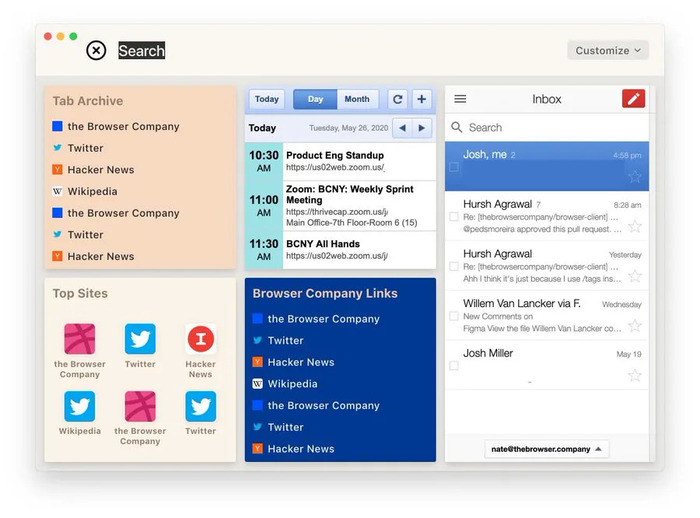This screenshot has height=518, width=700.
Task: Select checkbox for Willem Van Lancker email
Action: point(454,316)
